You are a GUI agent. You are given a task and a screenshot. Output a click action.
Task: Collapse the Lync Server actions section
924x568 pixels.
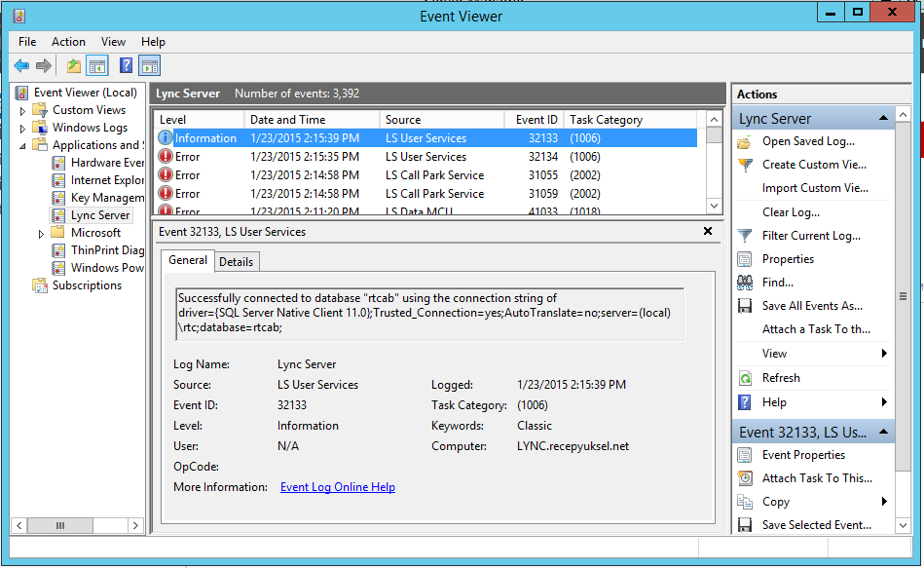coord(883,118)
